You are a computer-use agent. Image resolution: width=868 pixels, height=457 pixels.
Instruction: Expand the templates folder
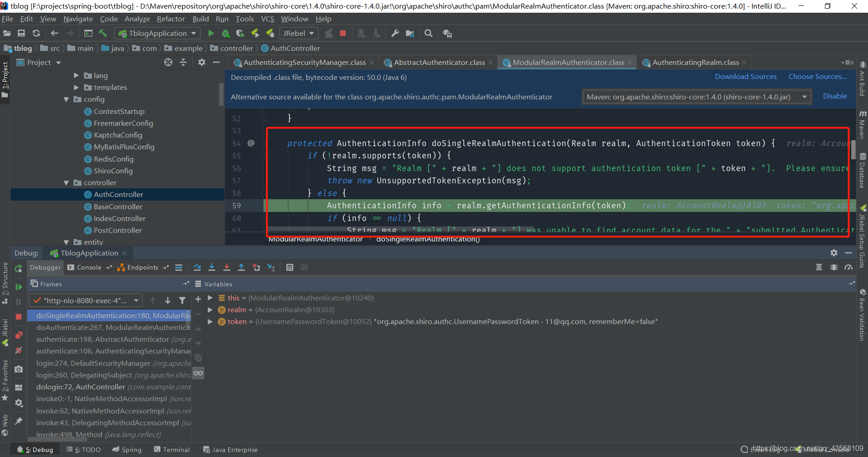tap(76, 87)
